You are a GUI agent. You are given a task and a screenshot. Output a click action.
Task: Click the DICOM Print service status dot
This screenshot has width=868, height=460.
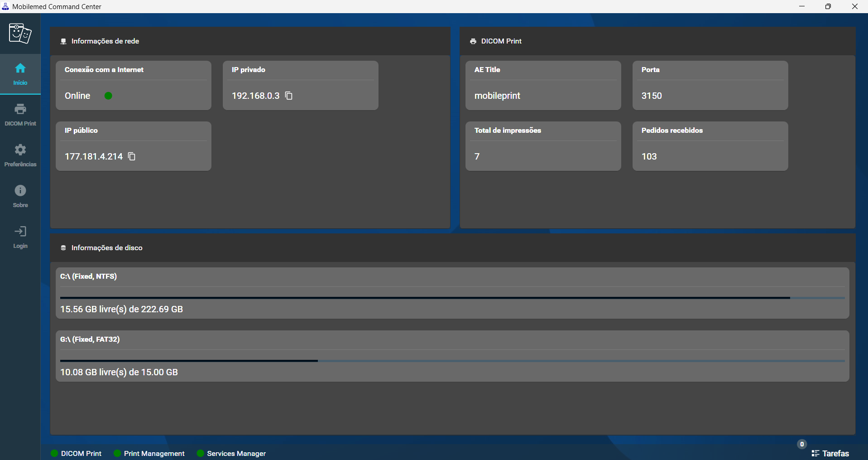pyautogui.click(x=54, y=453)
